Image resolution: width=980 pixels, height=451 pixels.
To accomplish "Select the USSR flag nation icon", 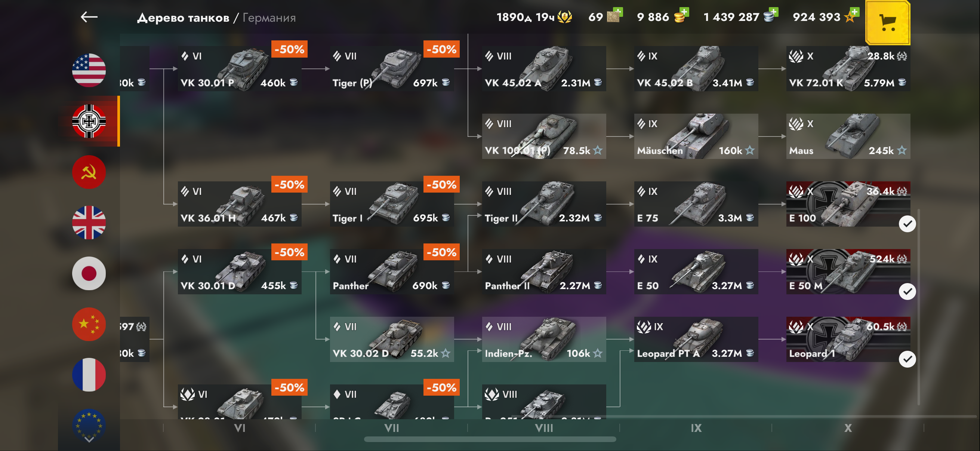I will tap(89, 172).
